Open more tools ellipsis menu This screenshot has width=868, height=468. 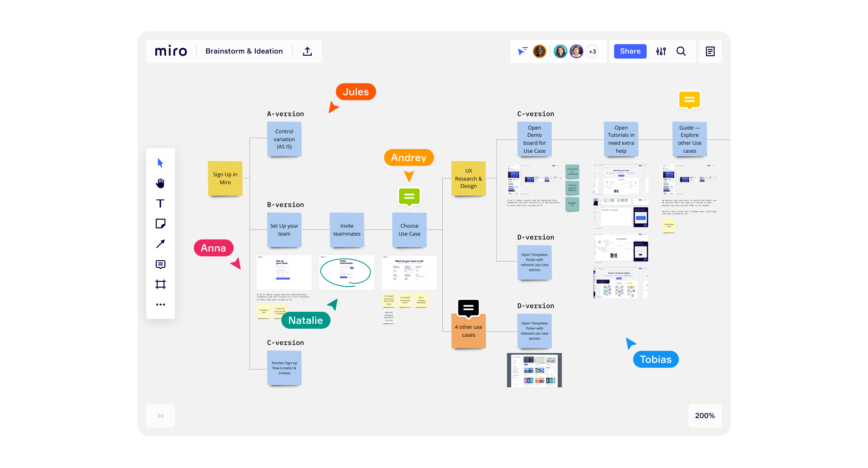coord(160,305)
